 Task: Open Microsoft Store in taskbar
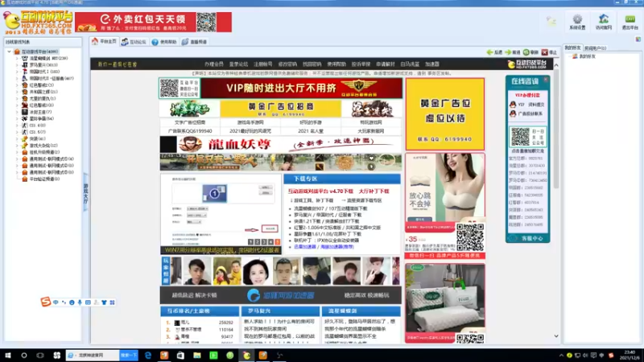pyautogui.click(x=180, y=355)
